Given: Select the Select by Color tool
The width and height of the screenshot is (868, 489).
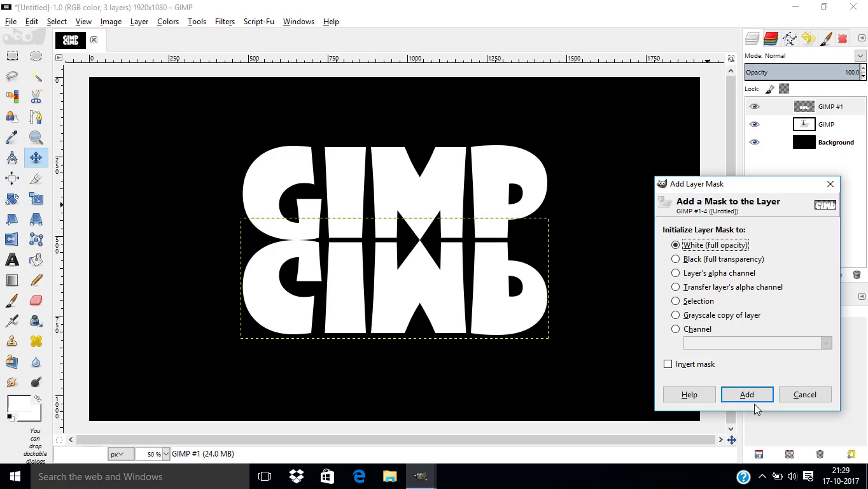Looking at the screenshot, I should click(x=12, y=97).
